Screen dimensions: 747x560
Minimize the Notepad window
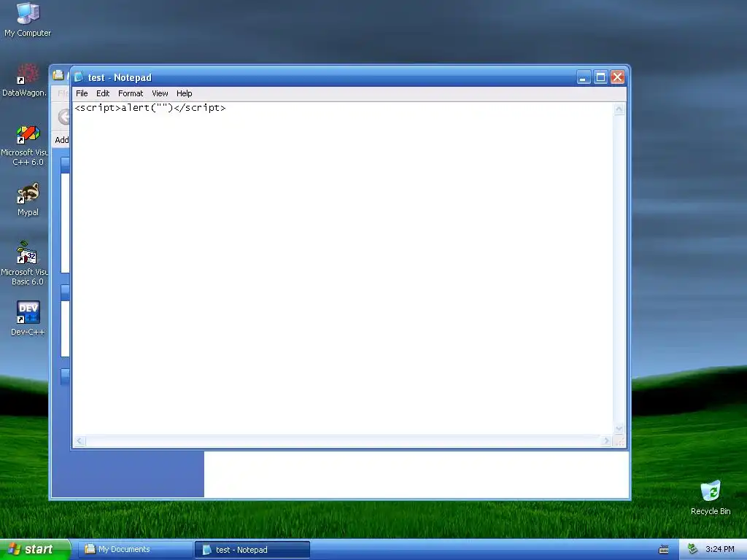click(584, 77)
